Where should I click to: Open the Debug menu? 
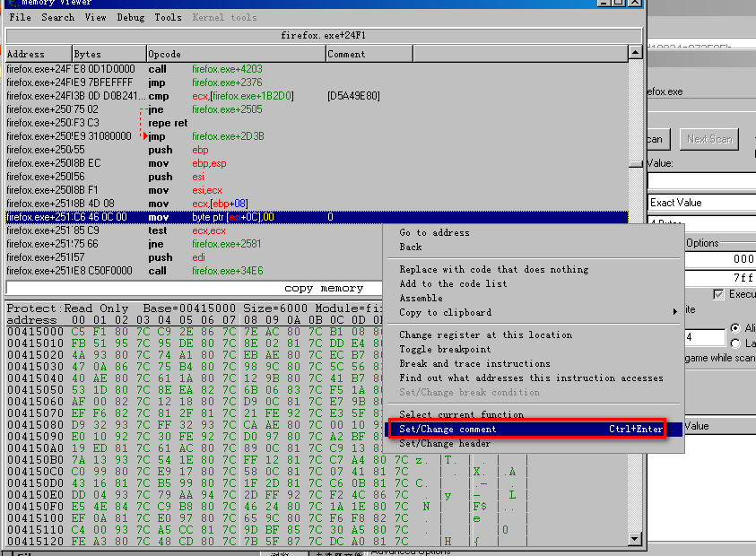point(130,17)
